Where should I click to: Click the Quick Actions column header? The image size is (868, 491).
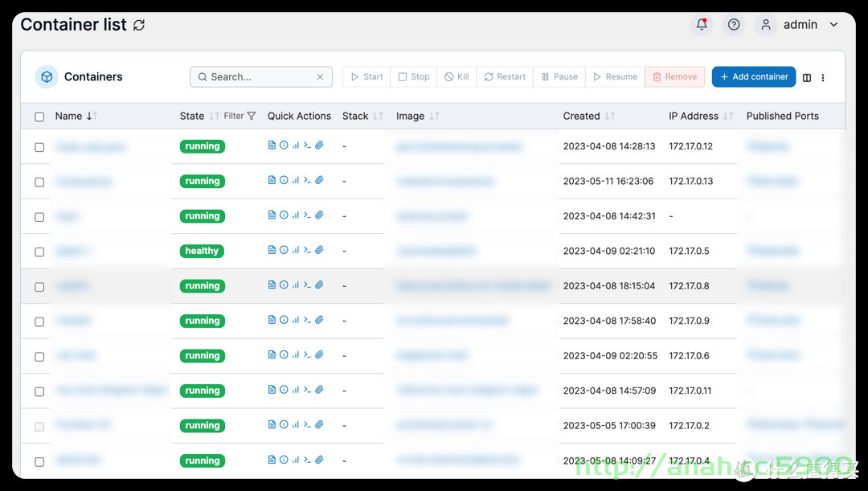[x=299, y=117]
